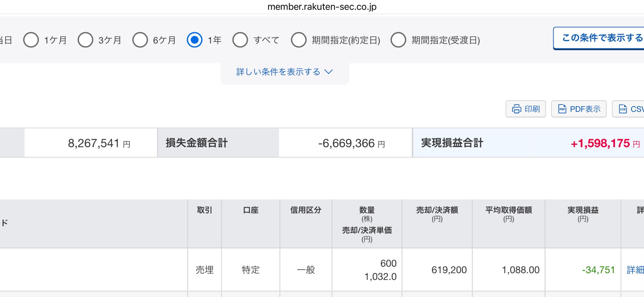Click the 詳細 link in the 売埋 row
This screenshot has width=644, height=297.
(635, 270)
